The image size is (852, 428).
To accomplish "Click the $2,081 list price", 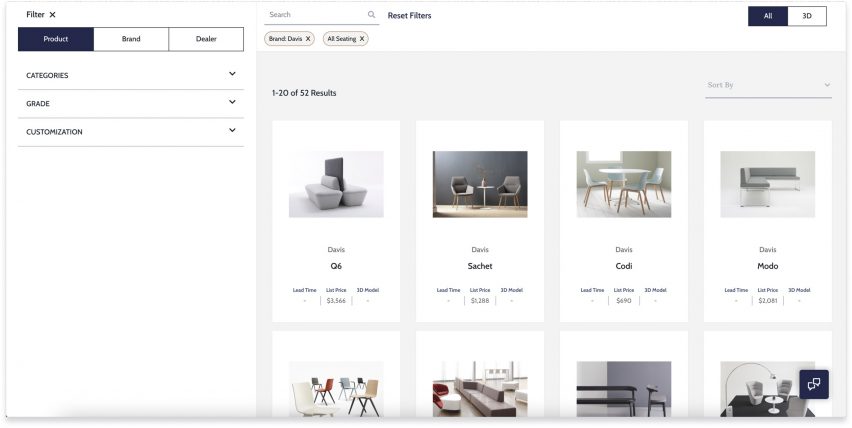I will (x=768, y=300).
